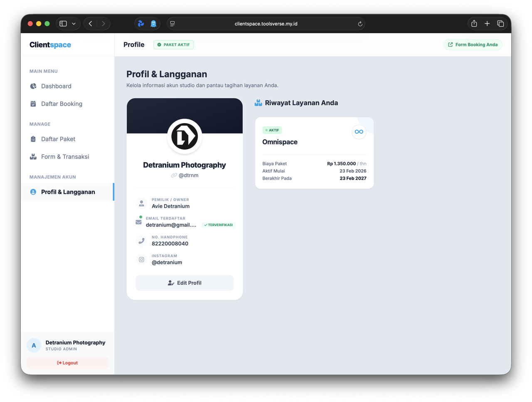Screen dimensions: 532x402
Task: Select Daftar Booking in the main menu
Action: pos(61,104)
